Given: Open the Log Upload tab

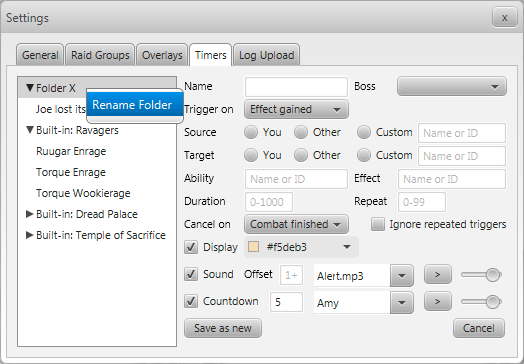Looking at the screenshot, I should click(266, 55).
